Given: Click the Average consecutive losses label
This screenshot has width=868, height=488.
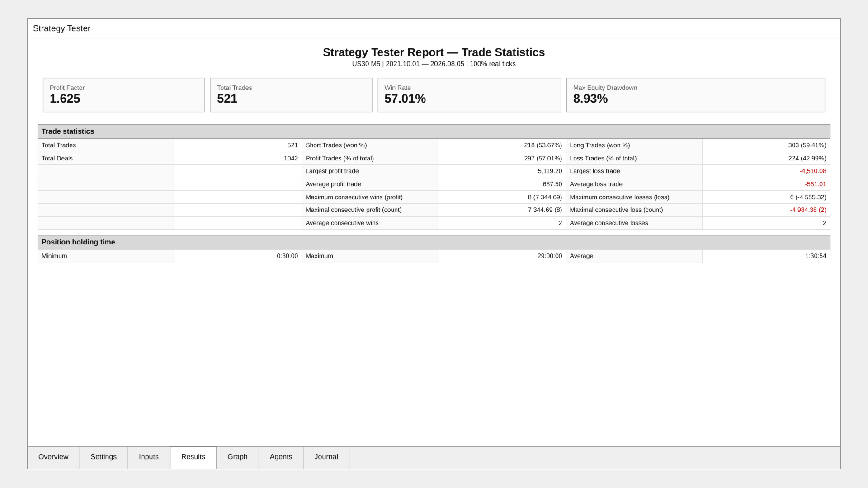Looking at the screenshot, I should click(x=609, y=223).
